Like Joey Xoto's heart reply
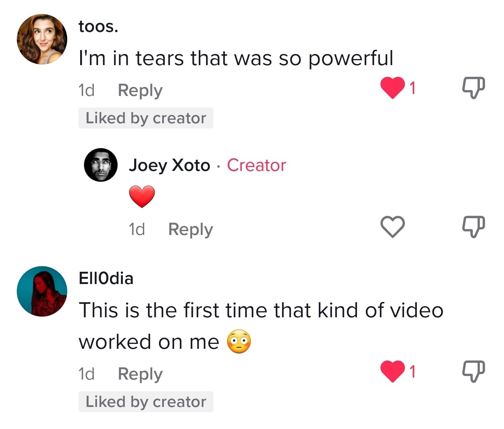 pos(393,227)
